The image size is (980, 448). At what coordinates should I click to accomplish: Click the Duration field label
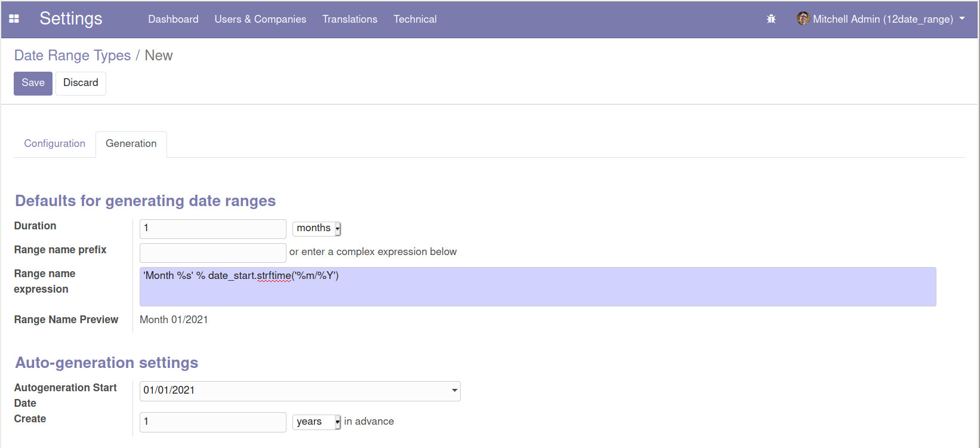(35, 226)
